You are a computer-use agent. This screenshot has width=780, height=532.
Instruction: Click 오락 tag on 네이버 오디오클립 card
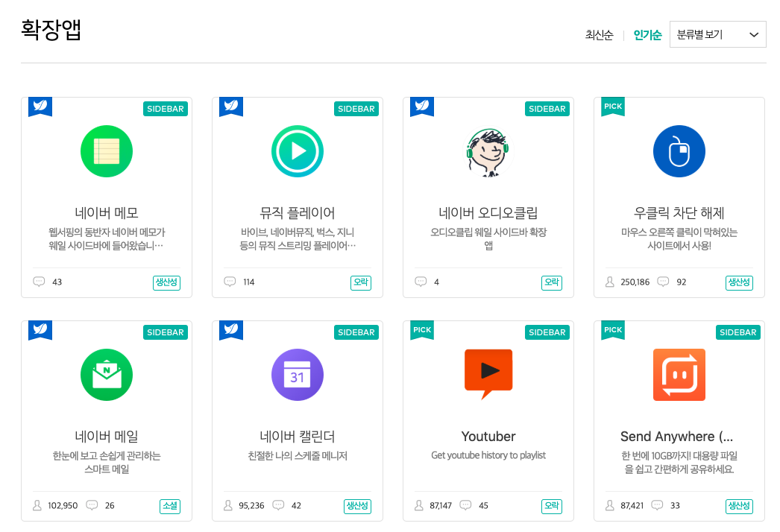click(552, 282)
